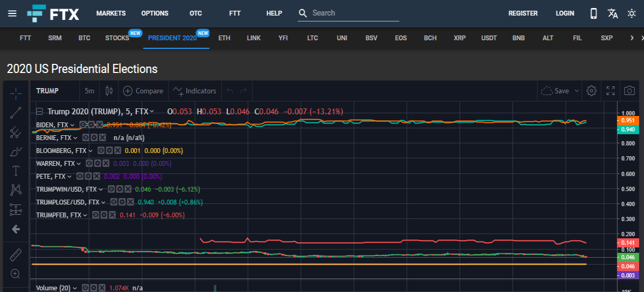The width and height of the screenshot is (644, 292).
Task: Select the Text annotation tool
Action: pyautogui.click(x=16, y=171)
